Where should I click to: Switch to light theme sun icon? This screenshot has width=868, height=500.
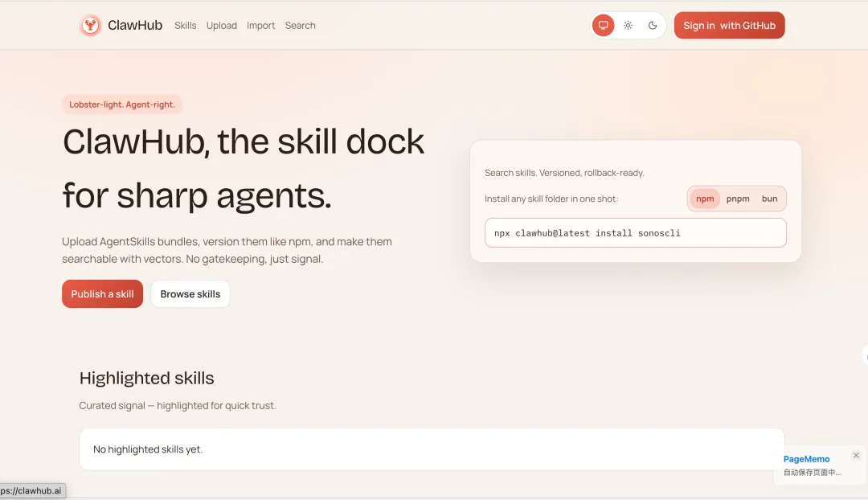point(628,26)
